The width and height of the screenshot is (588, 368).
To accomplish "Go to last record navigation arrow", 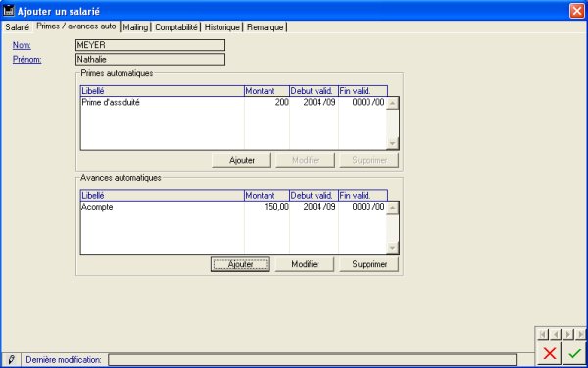I will [580, 334].
